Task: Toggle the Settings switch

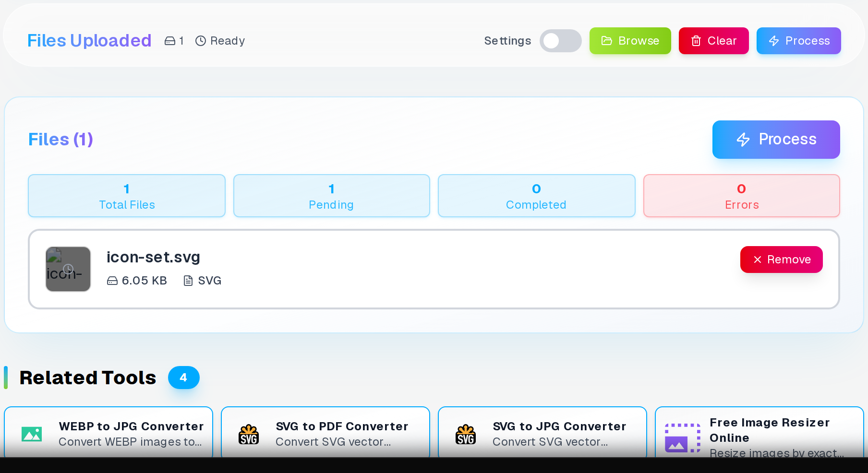Action: click(x=560, y=41)
